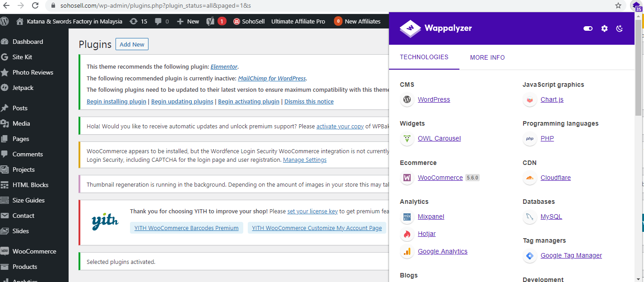
Task: Bookmark this page with the star icon
Action: tap(618, 6)
